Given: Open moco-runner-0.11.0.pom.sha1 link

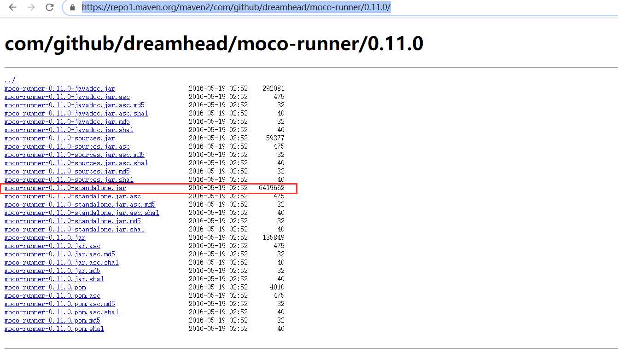Looking at the screenshot, I should click(54, 329).
